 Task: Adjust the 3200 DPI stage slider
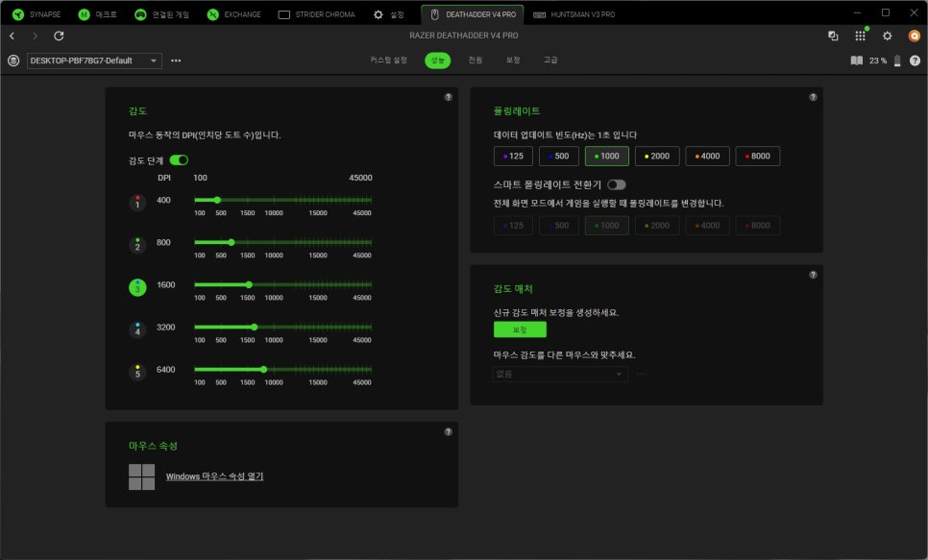tap(282, 327)
